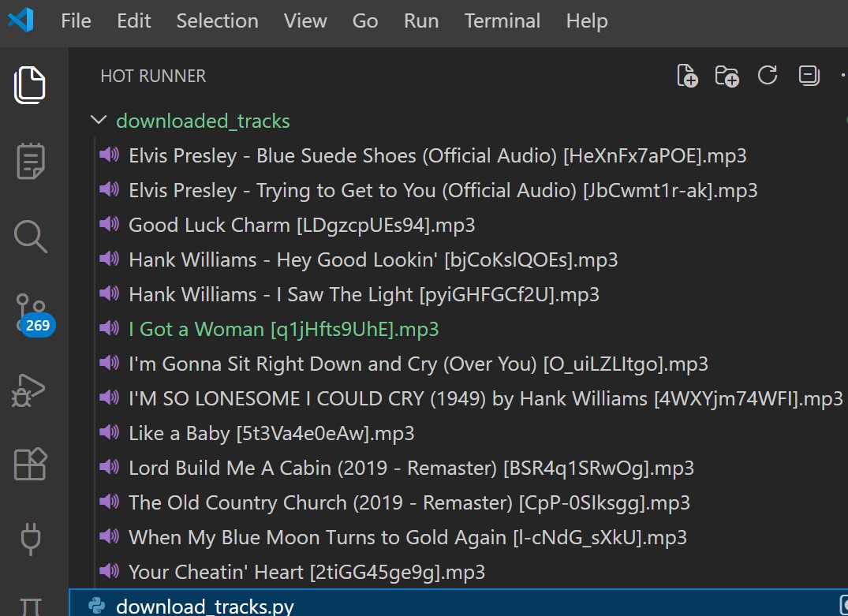Open the Explorer view in activity bar
This screenshot has height=616, width=848.
coord(30,85)
